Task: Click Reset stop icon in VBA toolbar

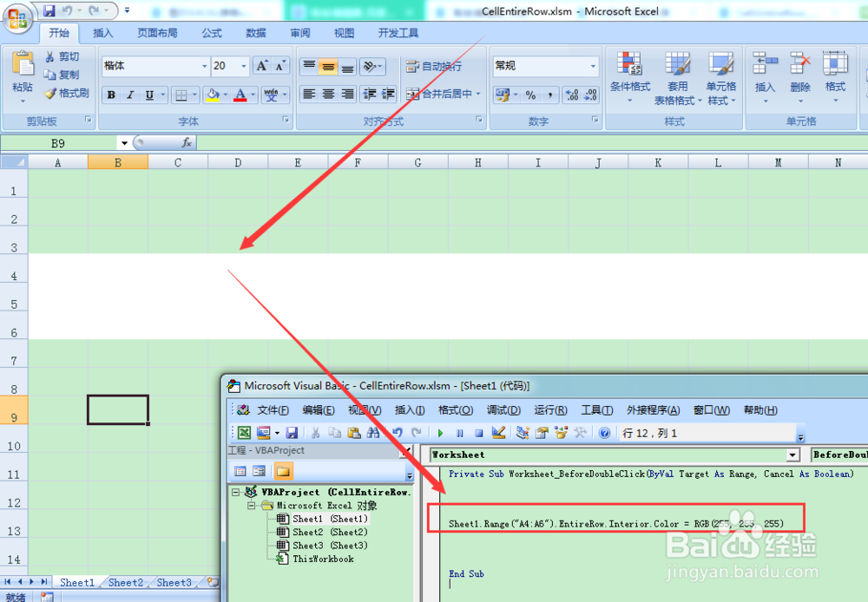Action: pyautogui.click(x=479, y=433)
